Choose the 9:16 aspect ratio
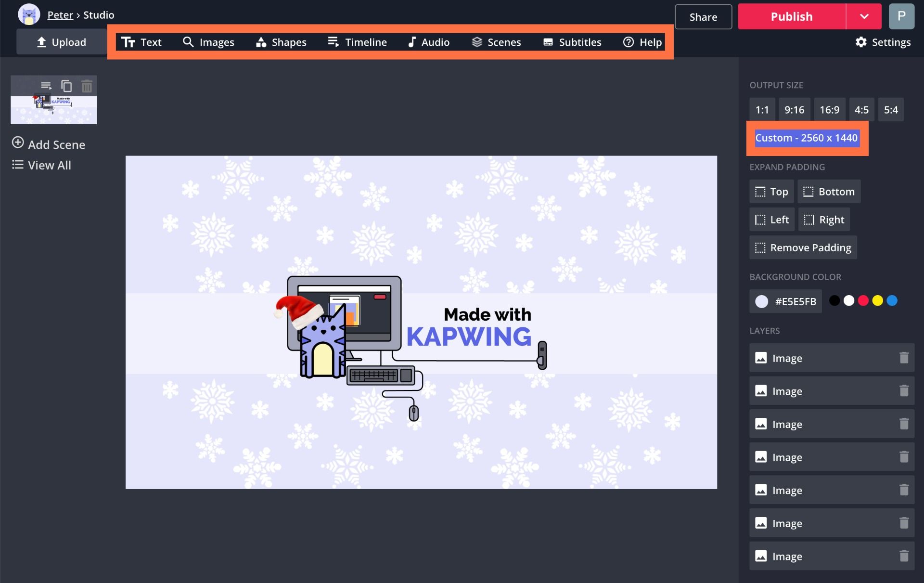 (x=794, y=110)
